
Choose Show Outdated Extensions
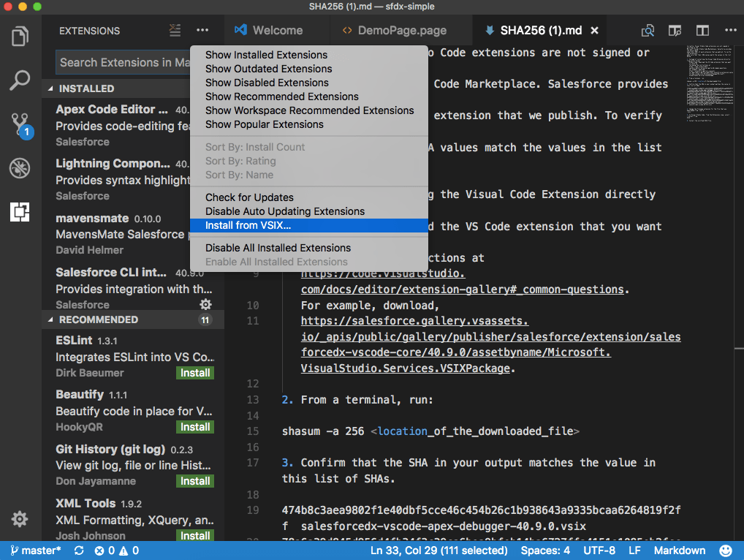click(309, 69)
